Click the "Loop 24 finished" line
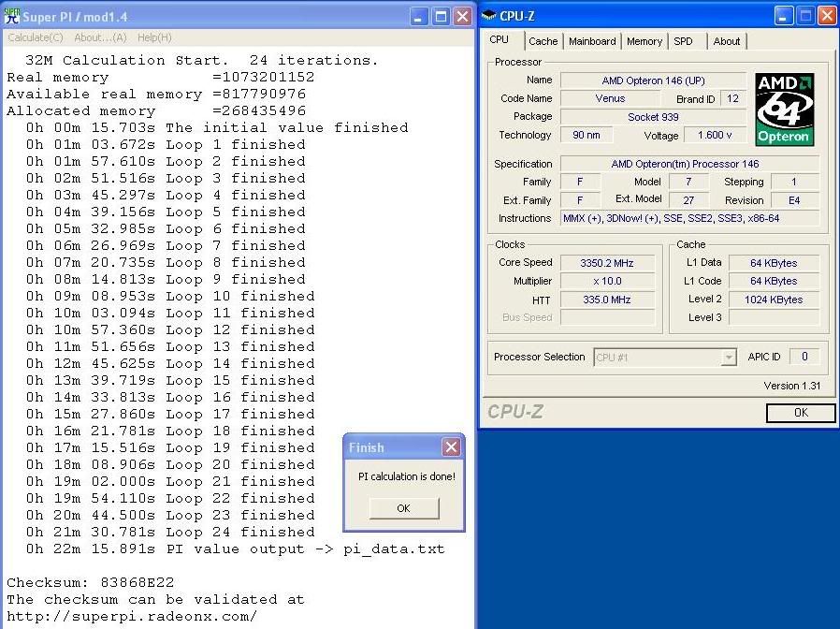This screenshot has width=840, height=629. click(170, 532)
